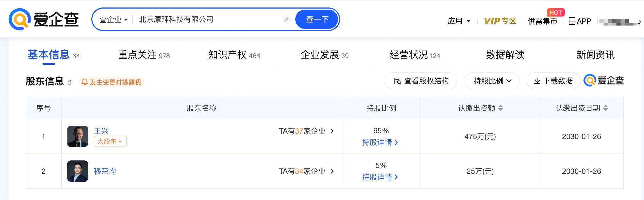This screenshot has height=200, width=644.
Task: Open shareholder link 穆荣均
Action: coord(105,171)
